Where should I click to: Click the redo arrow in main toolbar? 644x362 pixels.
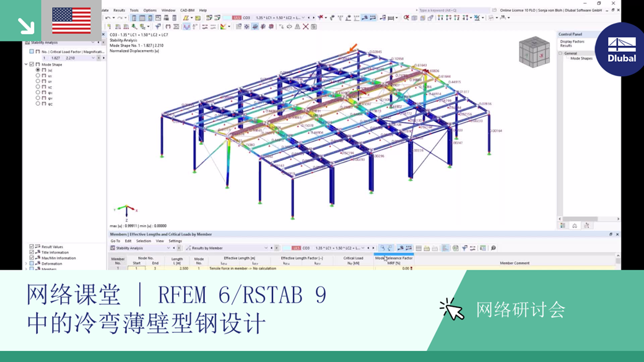coord(120,18)
